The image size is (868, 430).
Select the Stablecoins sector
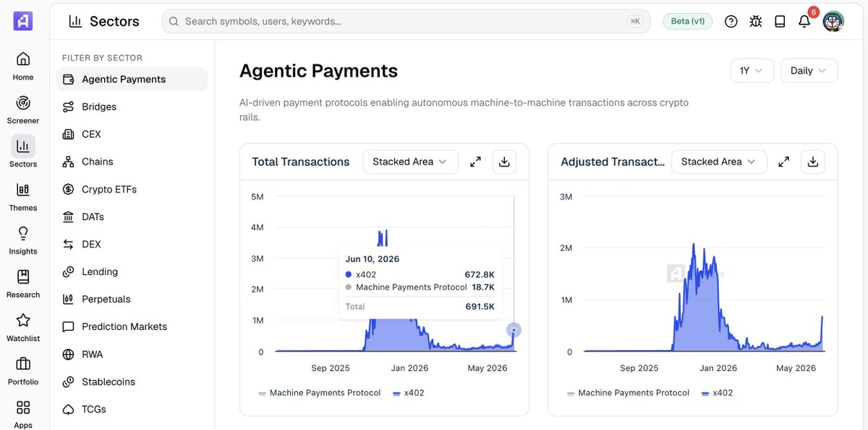point(132,381)
